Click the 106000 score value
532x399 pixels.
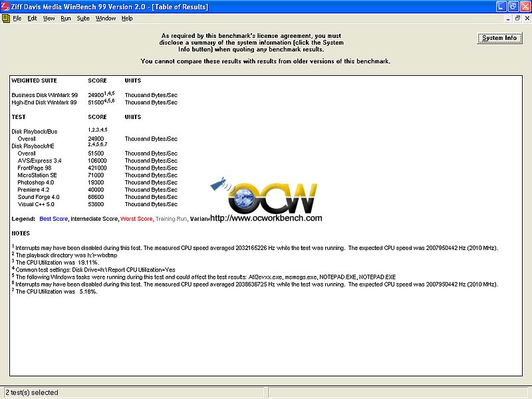point(97,161)
